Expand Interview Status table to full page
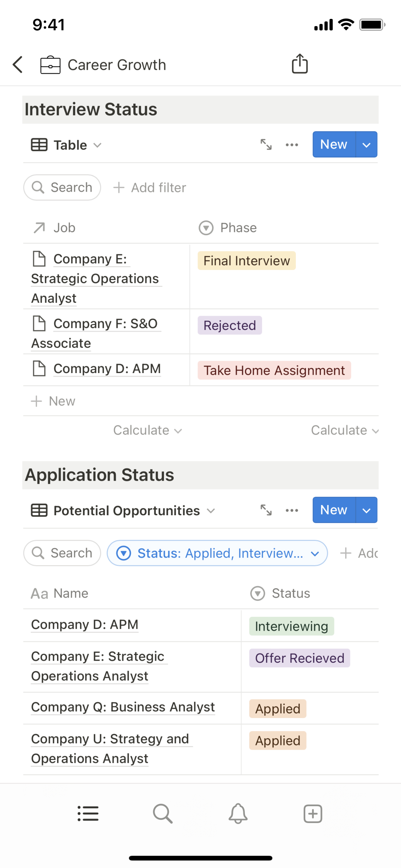The height and width of the screenshot is (868, 401). (x=266, y=145)
